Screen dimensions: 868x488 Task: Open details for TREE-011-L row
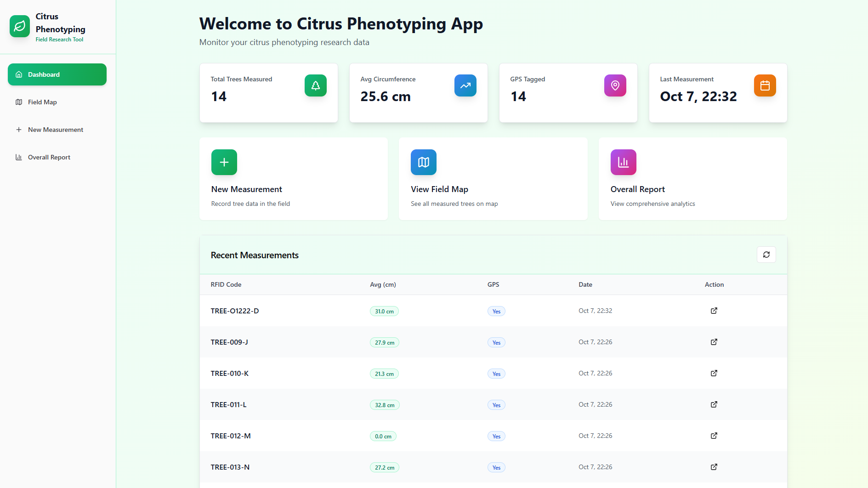click(714, 404)
